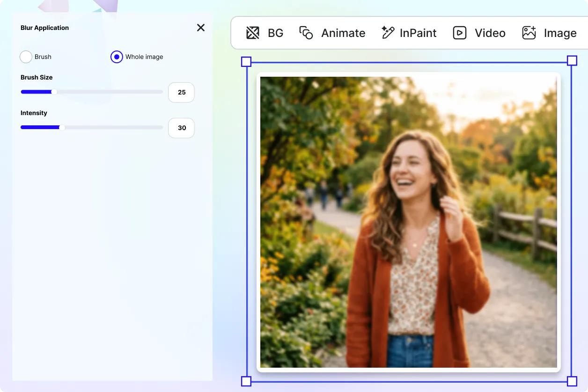The width and height of the screenshot is (588, 392).
Task: Select the blurred woman photo
Action: [409, 222]
